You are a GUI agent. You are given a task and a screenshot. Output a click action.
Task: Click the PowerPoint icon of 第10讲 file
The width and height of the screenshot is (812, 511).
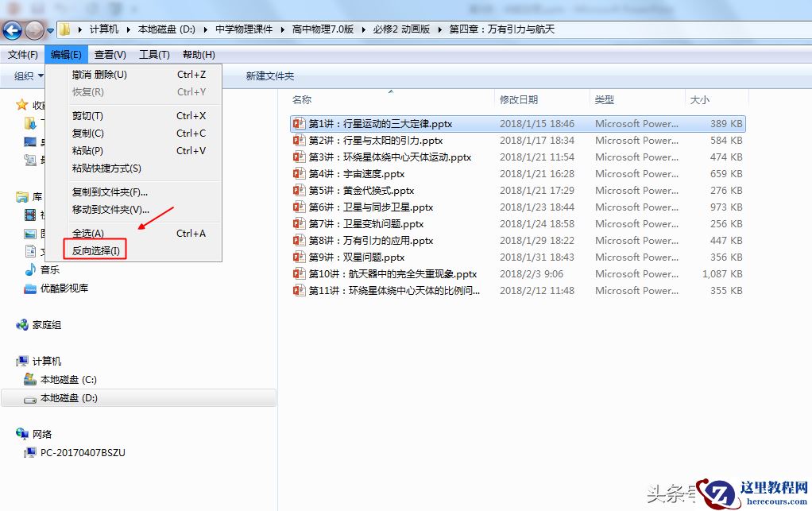[x=298, y=273]
